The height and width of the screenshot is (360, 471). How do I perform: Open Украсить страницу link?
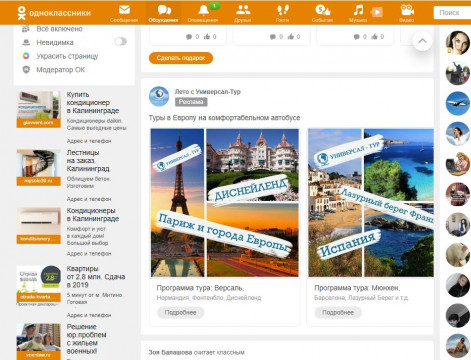(67, 56)
